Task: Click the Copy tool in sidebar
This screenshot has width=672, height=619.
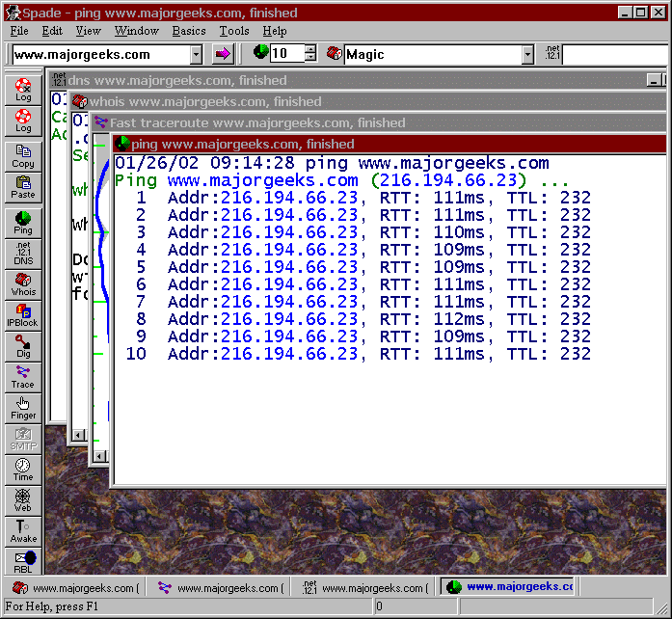Action: click(23, 156)
